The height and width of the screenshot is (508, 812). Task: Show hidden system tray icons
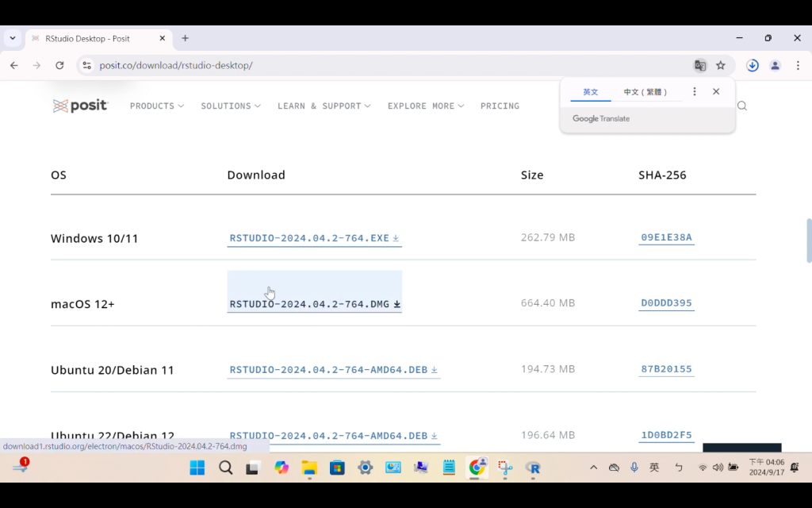[x=593, y=468]
